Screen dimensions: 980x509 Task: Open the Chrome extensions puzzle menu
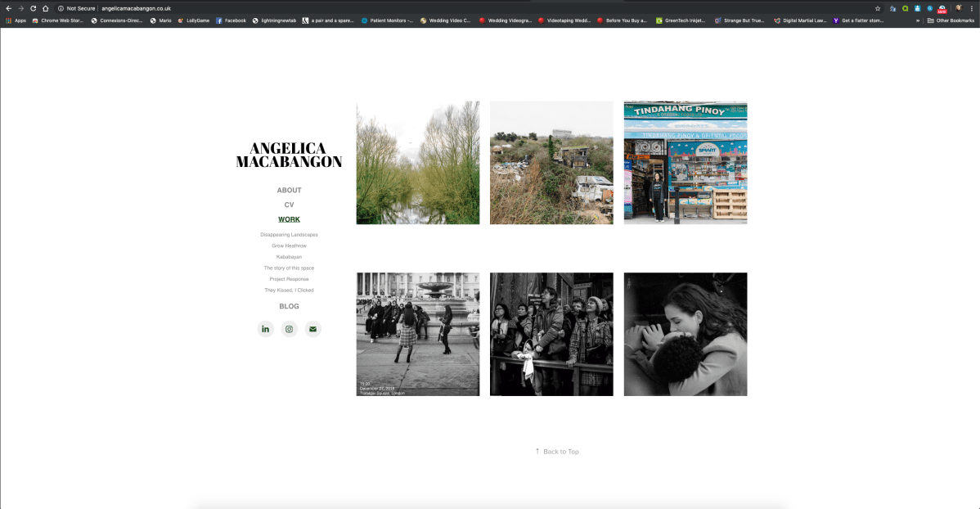coord(893,8)
